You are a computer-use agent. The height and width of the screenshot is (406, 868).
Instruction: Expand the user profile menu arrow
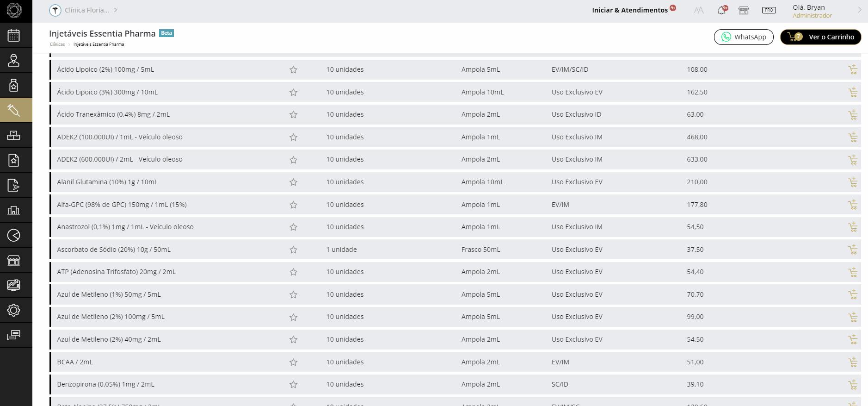pos(860,10)
